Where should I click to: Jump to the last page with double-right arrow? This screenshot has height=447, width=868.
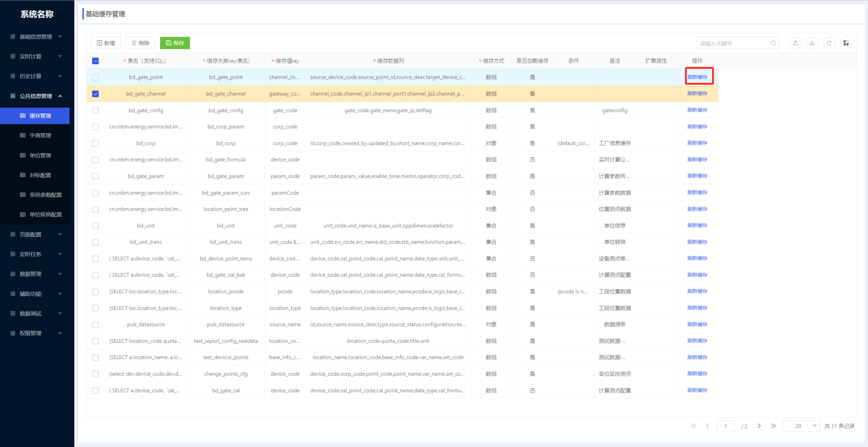pyautogui.click(x=773, y=426)
